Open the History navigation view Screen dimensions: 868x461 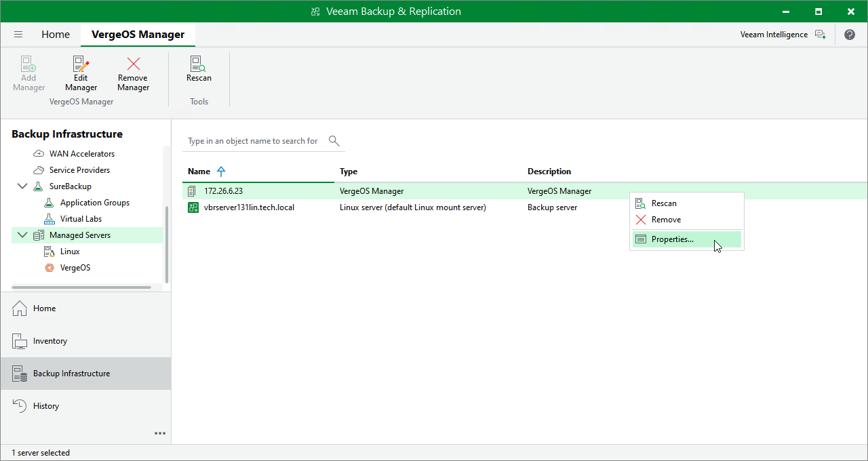[85, 406]
